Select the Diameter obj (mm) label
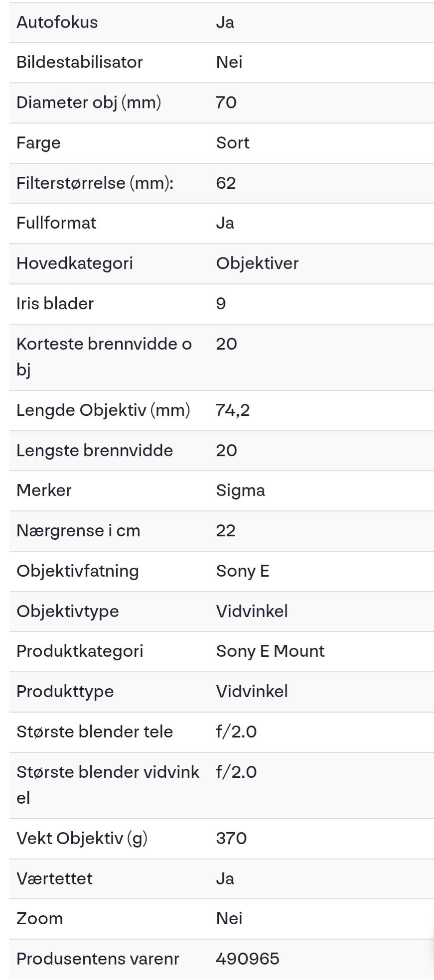 89,103
